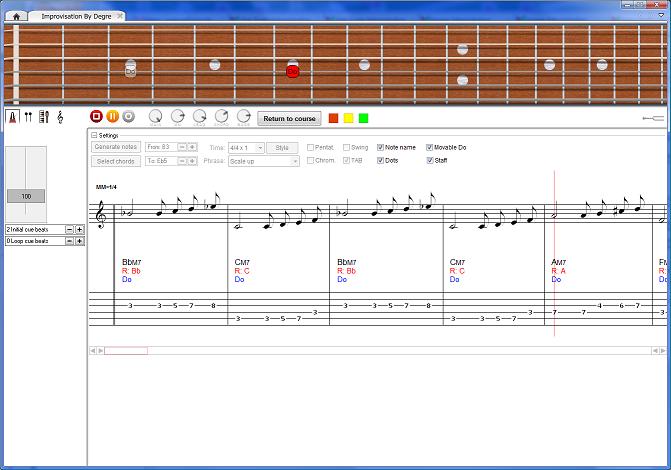Click the Generate notes button
The width and height of the screenshot is (671, 470).
point(116,147)
